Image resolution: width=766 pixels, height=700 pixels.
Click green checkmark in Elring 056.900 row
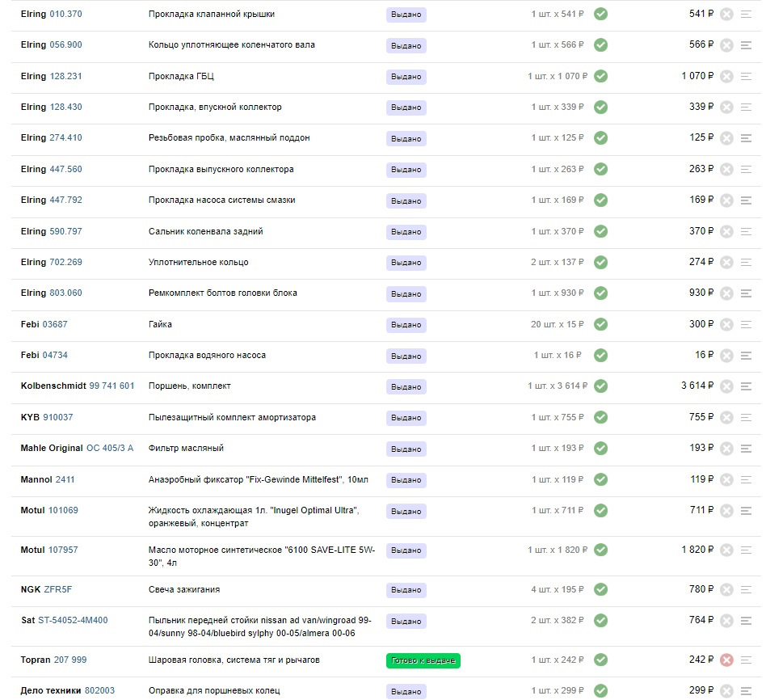pyautogui.click(x=600, y=45)
